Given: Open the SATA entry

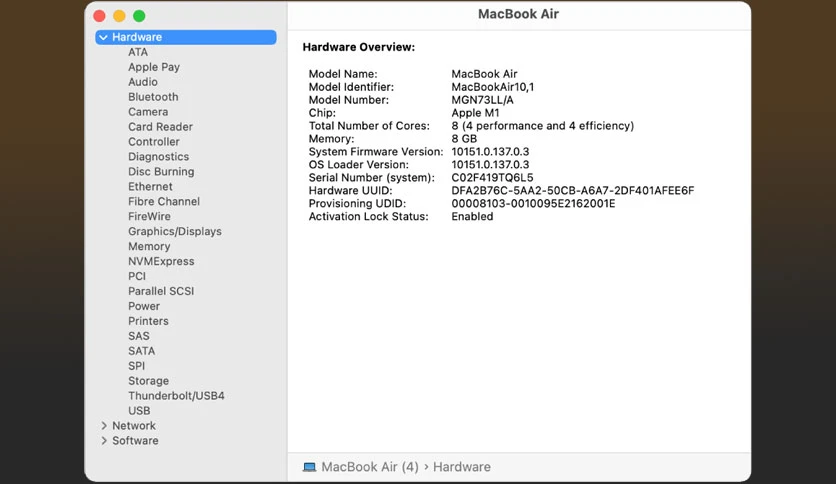Looking at the screenshot, I should pyautogui.click(x=141, y=351).
